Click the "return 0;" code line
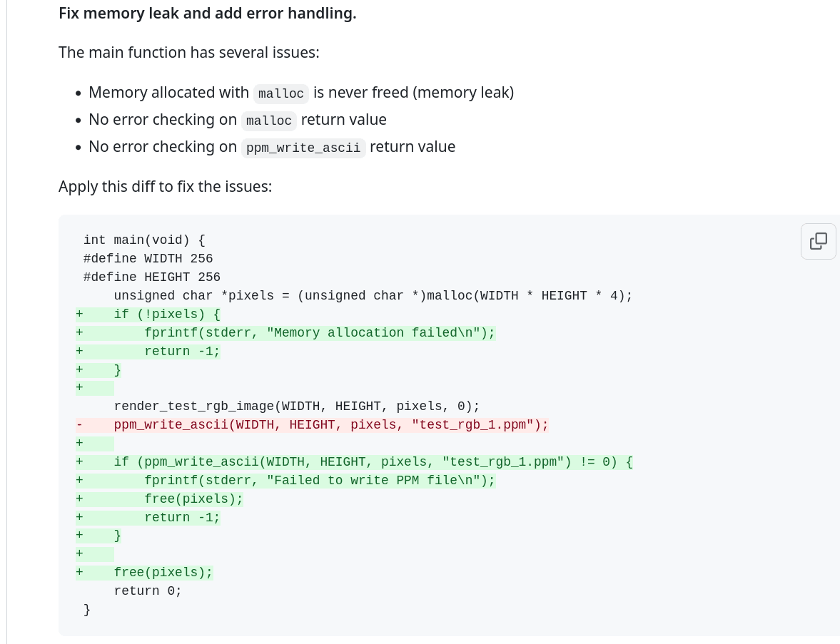Viewport: 840px width, 644px height. click(148, 591)
